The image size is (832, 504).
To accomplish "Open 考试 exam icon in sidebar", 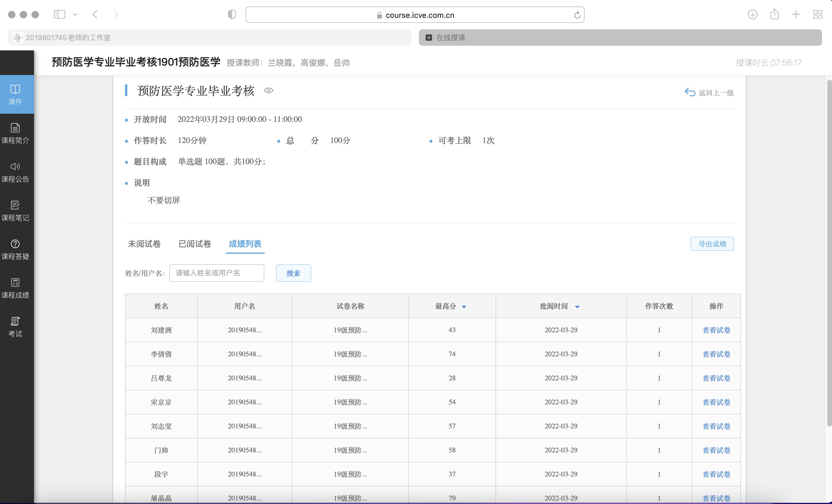I will 15,321.
